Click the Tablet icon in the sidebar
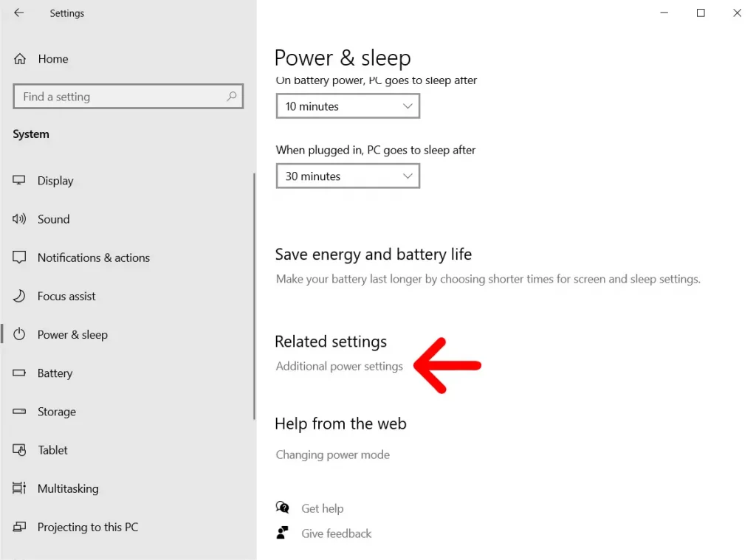756x560 pixels. pyautogui.click(x=20, y=450)
